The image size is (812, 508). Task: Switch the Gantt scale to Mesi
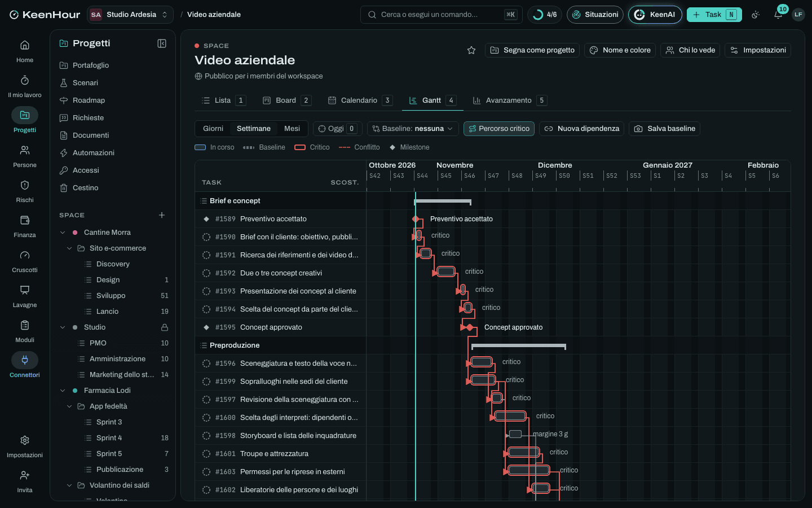[x=292, y=129]
